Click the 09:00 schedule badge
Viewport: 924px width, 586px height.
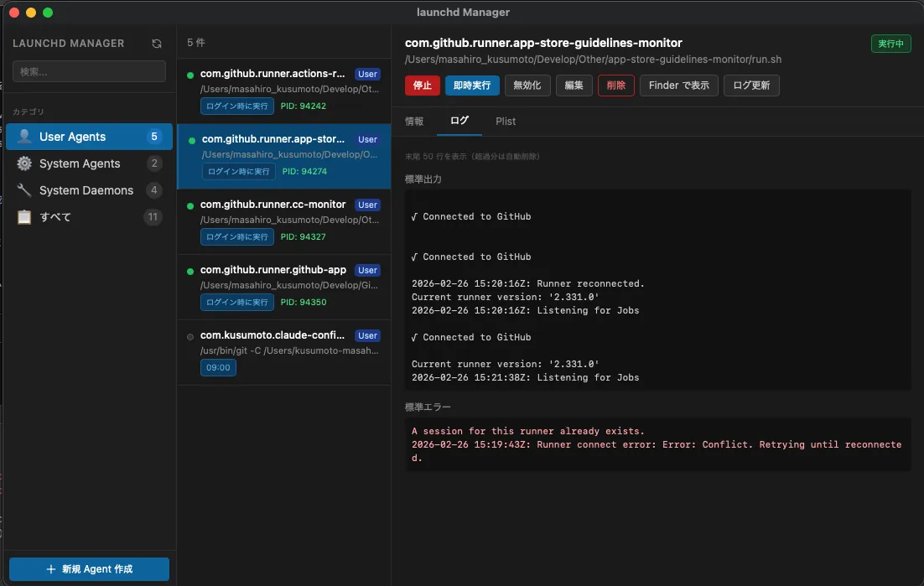pos(218,367)
